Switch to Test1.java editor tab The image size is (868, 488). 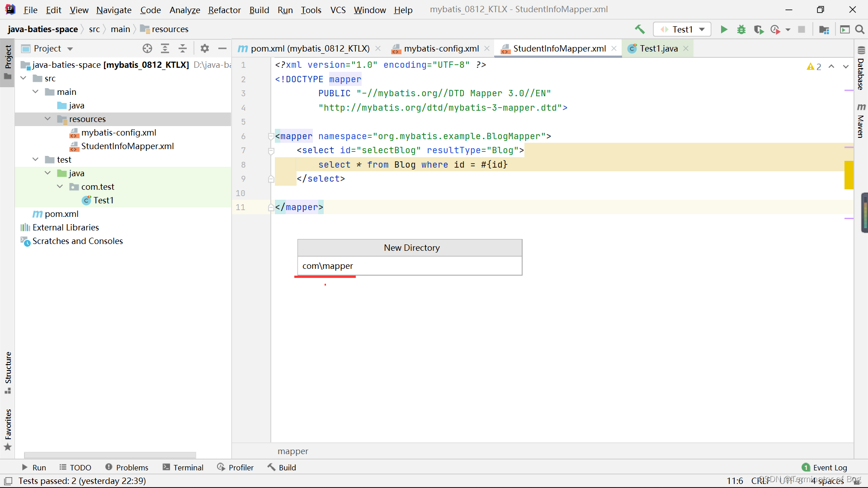(658, 48)
